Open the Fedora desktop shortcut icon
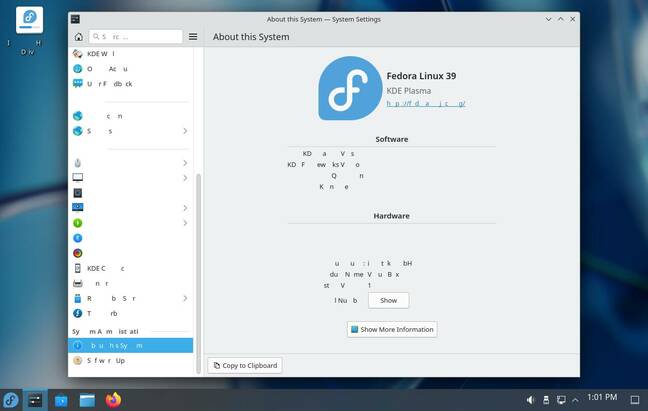Screen dimensions: 648x411 (29, 20)
